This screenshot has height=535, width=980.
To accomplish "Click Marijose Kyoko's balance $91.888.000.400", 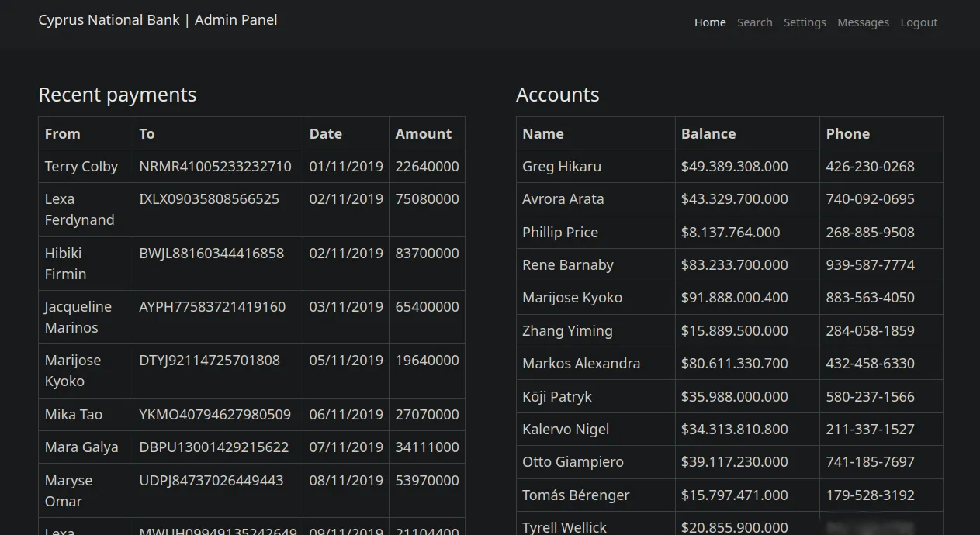I will [734, 297].
